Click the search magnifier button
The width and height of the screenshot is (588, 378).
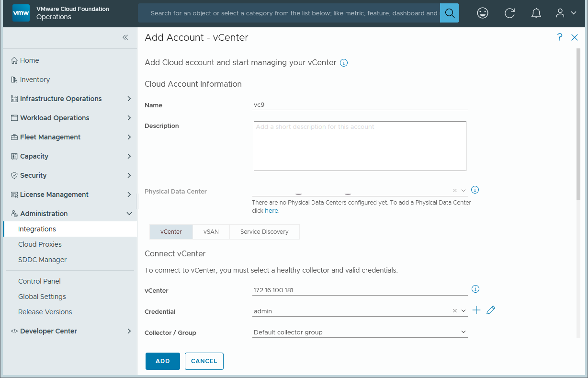click(x=449, y=13)
